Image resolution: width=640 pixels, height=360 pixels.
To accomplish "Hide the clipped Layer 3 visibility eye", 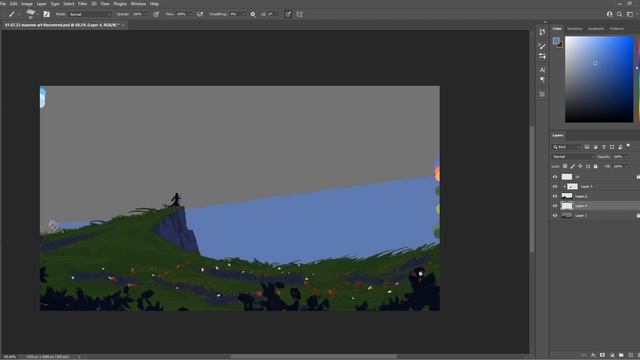I will coord(555,187).
